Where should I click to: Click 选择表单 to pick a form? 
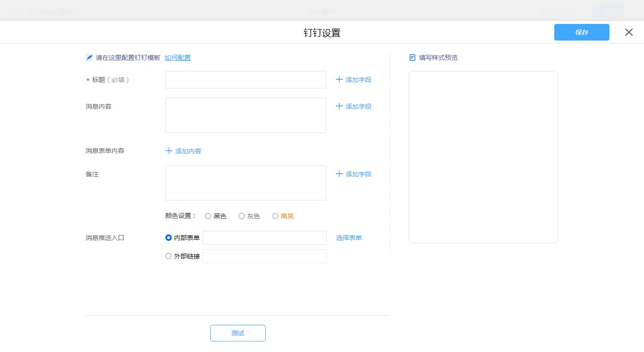pos(349,238)
